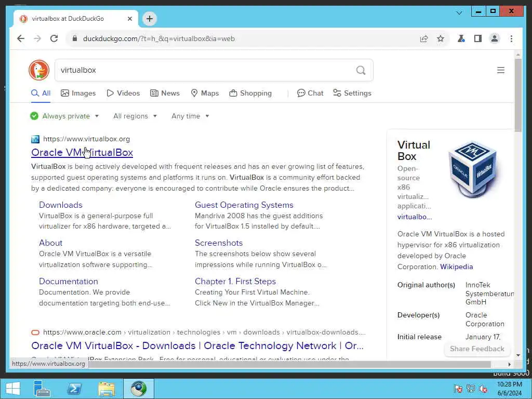Open the 'All regions' filter dropdown
This screenshot has height=399, width=532.
135,116
